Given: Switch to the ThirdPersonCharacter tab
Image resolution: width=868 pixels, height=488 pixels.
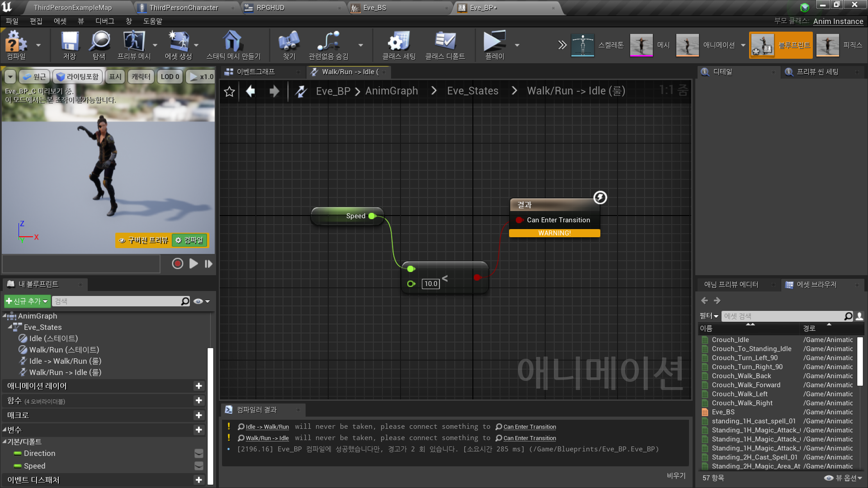Looking at the screenshot, I should (184, 8).
